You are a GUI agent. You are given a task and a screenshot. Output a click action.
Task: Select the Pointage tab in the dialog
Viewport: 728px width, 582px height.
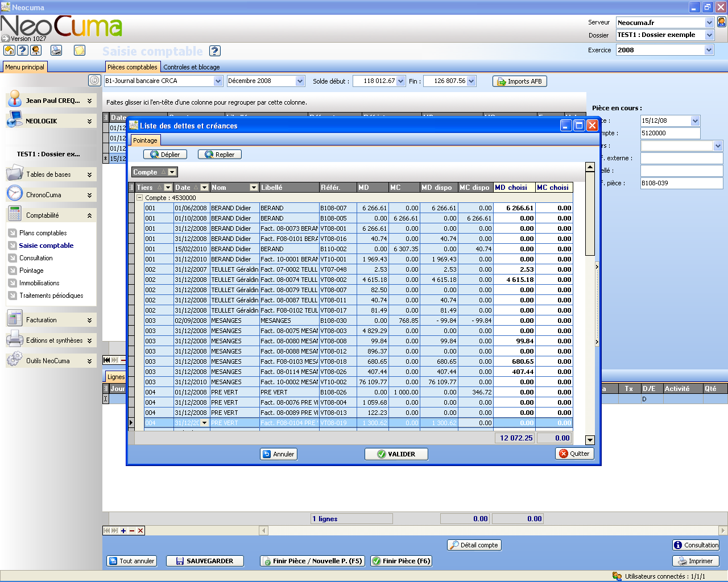[x=145, y=140]
